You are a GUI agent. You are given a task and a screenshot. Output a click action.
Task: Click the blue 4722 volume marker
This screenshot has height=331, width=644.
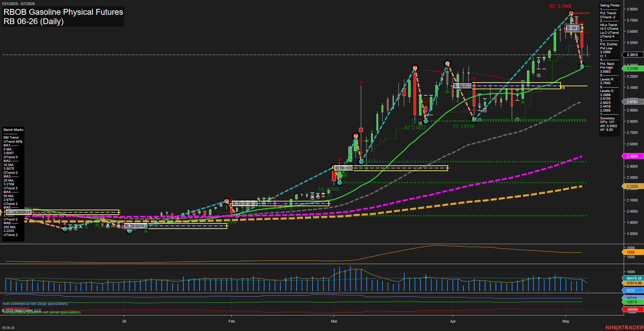[x=632, y=290]
